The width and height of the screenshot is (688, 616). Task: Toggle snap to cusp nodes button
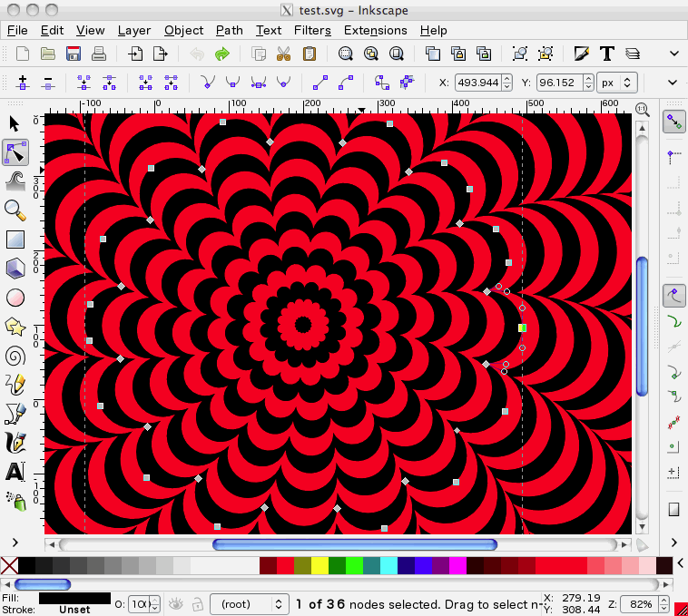click(x=674, y=372)
